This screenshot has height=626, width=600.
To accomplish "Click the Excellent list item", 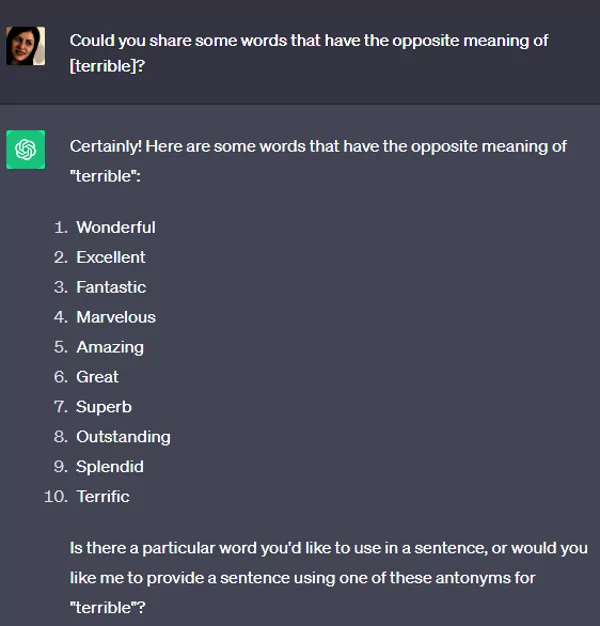I will [x=110, y=257].
